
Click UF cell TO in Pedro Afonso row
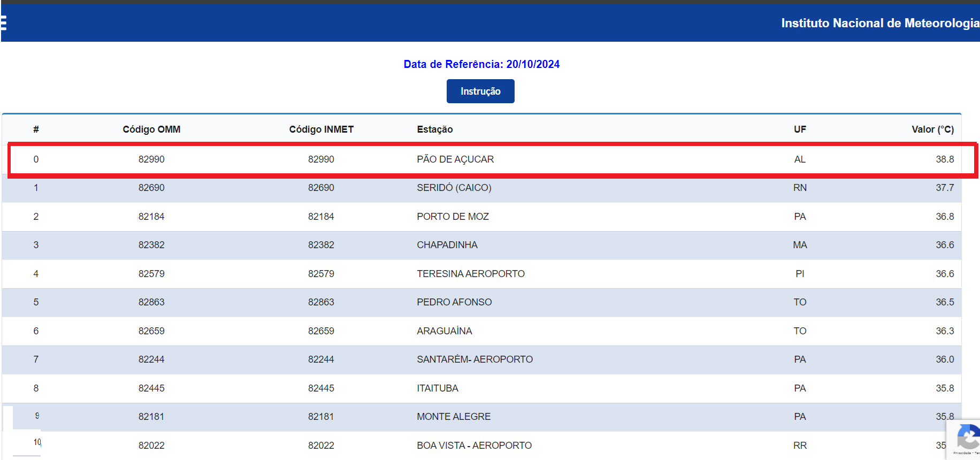pos(800,302)
